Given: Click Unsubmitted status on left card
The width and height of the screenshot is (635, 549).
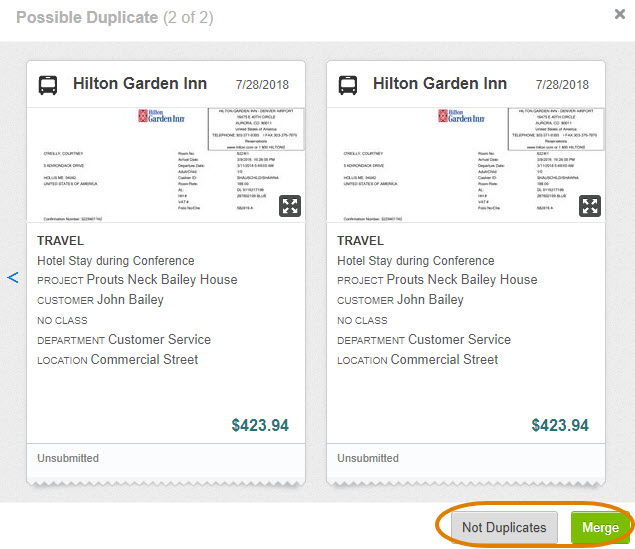Looking at the screenshot, I should (68, 458).
